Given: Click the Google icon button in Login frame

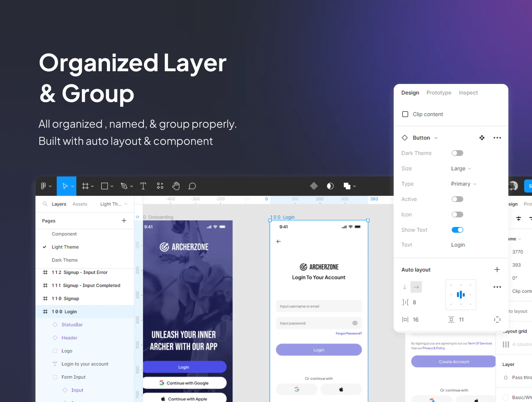Looking at the screenshot, I should [x=297, y=389].
